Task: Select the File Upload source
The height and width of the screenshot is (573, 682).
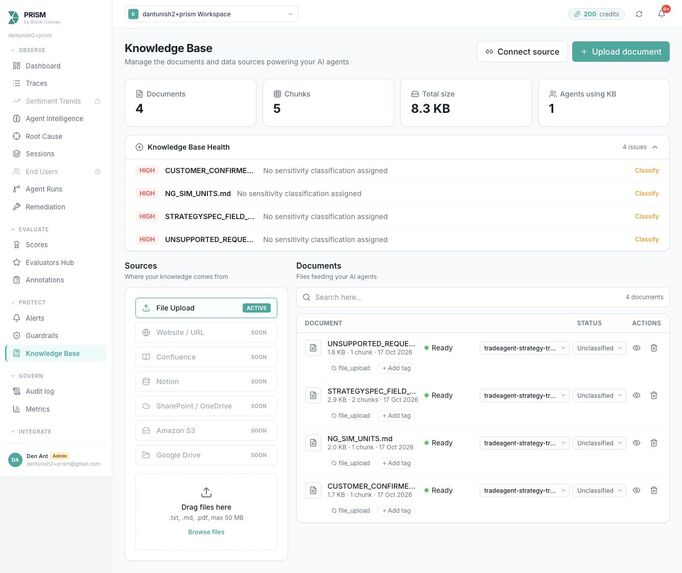Action: pos(206,308)
